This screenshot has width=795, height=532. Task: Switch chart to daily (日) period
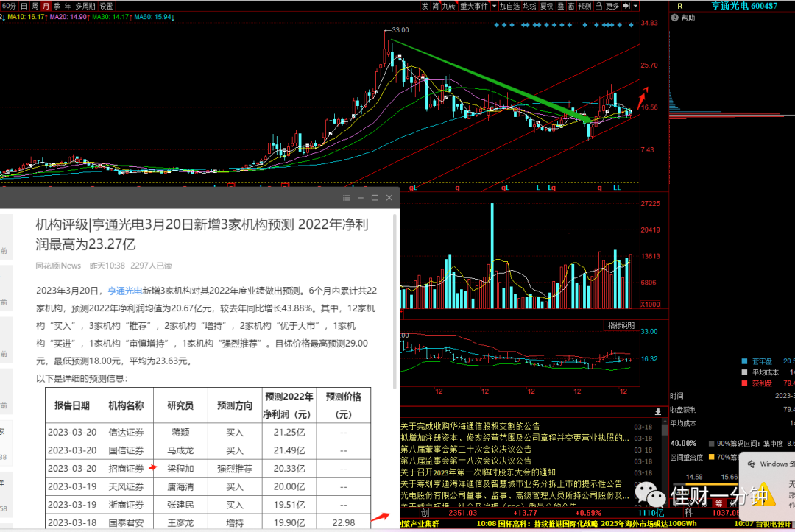pyautogui.click(x=24, y=6)
